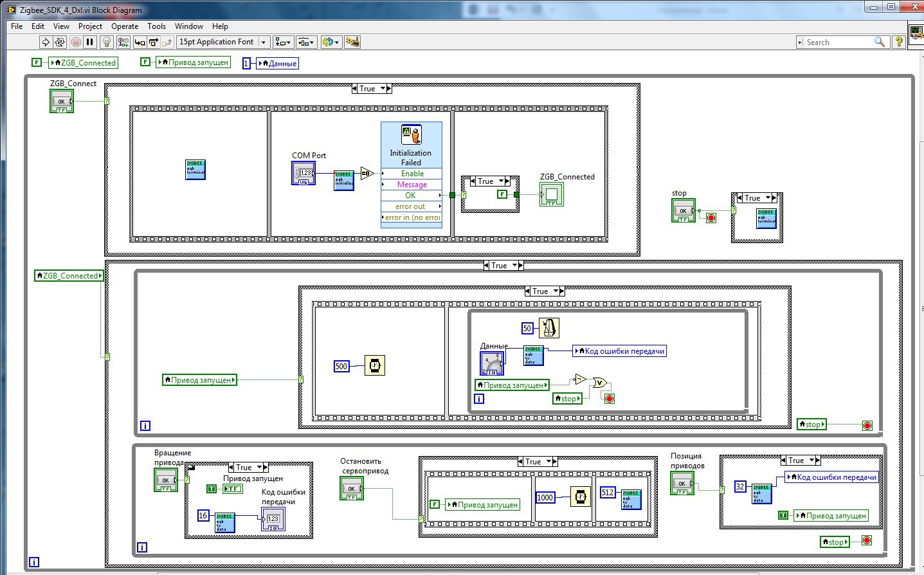
Task: Open Align Objects dropdown
Action: tap(282, 42)
